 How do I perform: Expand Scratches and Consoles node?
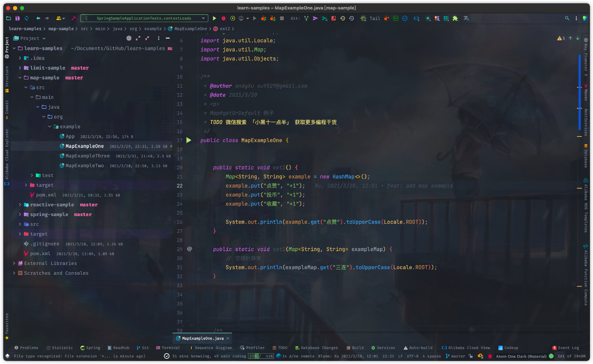[x=14, y=273]
